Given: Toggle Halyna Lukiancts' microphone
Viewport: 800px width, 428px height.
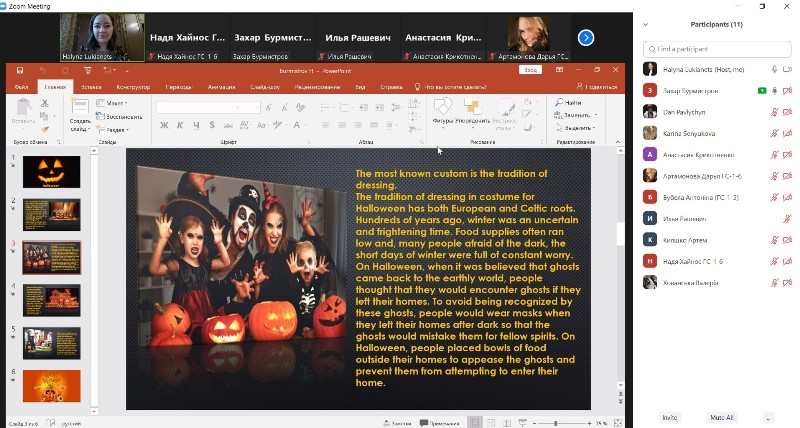Looking at the screenshot, I should [774, 69].
